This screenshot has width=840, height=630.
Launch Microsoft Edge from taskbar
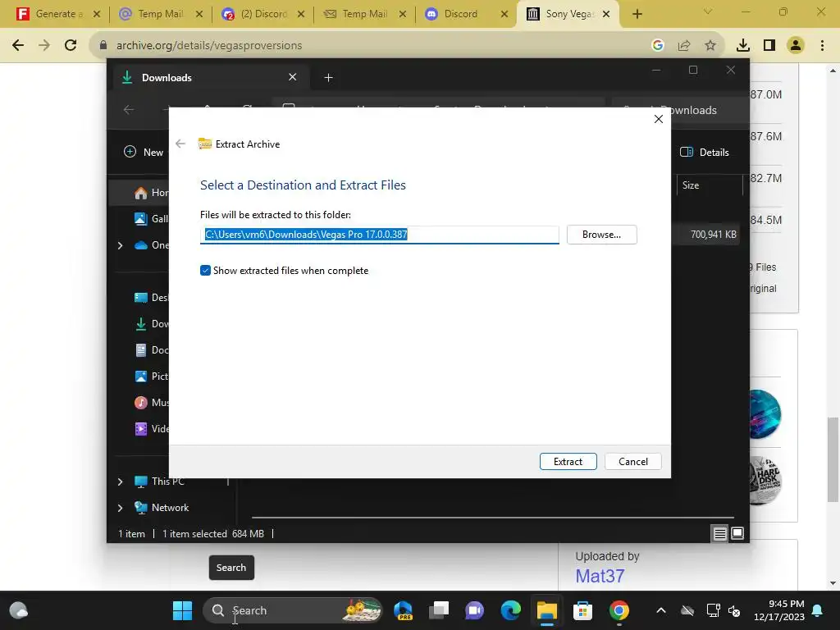point(510,610)
